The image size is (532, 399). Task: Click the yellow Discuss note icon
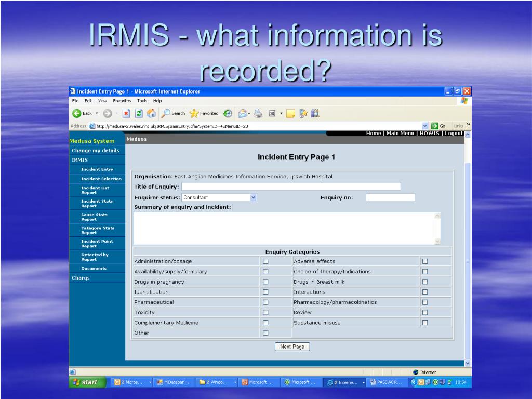tap(290, 113)
